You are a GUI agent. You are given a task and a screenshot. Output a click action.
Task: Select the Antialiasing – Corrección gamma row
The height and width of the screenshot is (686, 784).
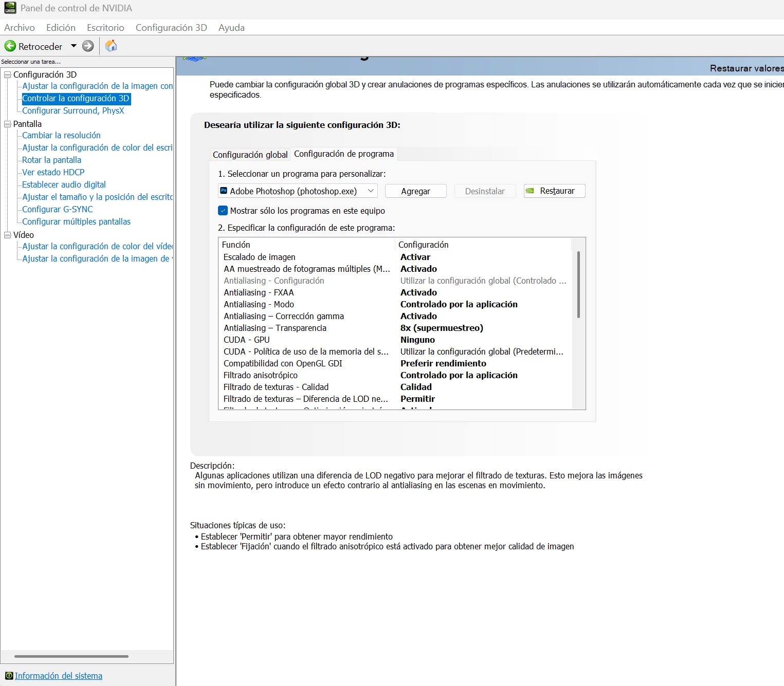point(395,316)
